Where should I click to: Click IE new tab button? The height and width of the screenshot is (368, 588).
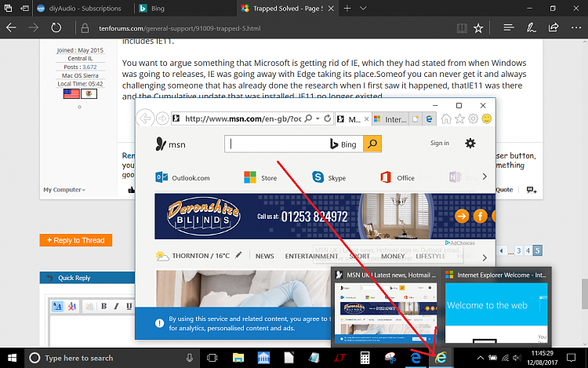point(415,119)
